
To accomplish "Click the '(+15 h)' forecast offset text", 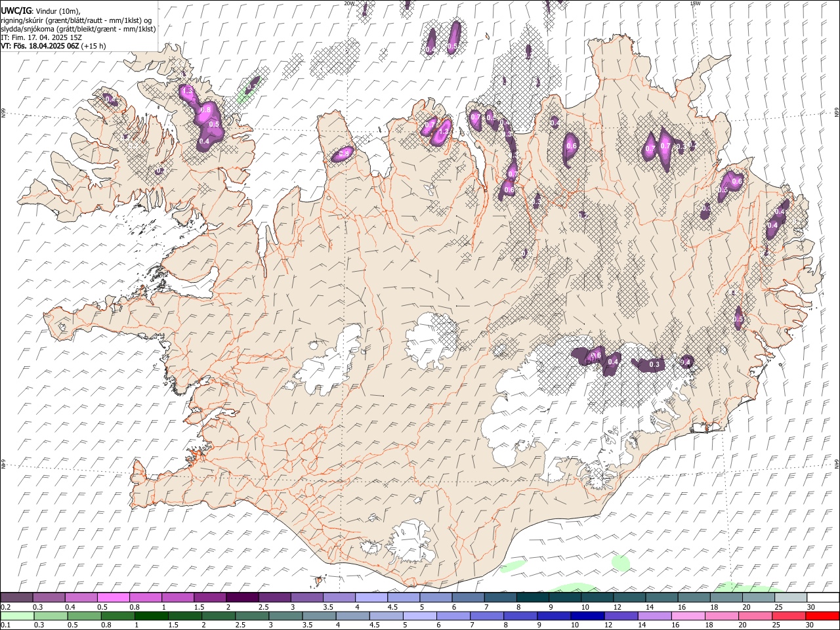I will [94, 46].
